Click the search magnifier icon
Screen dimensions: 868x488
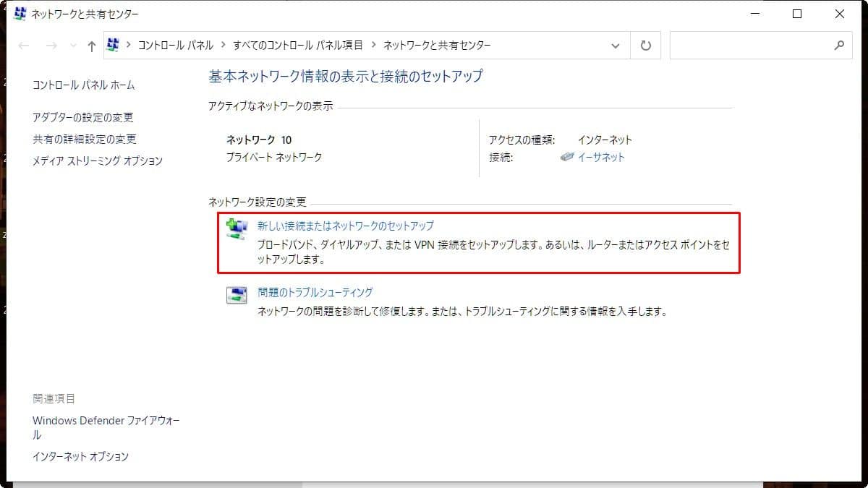coord(839,46)
